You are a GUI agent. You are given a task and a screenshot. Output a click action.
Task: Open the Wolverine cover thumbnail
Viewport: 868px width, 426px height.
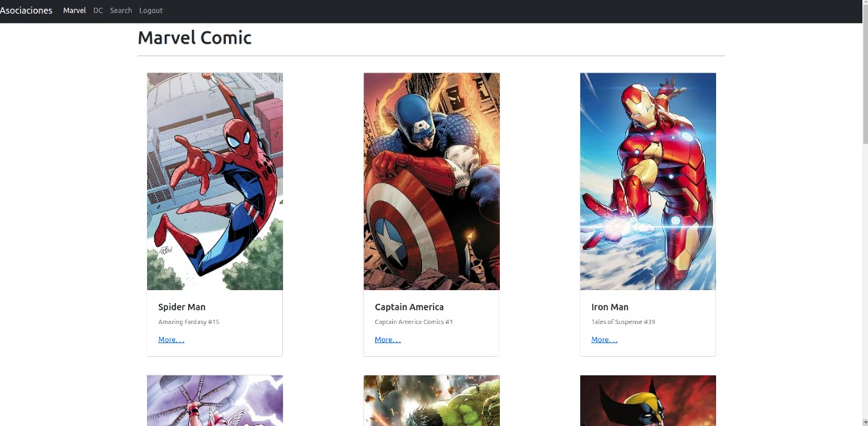point(648,400)
